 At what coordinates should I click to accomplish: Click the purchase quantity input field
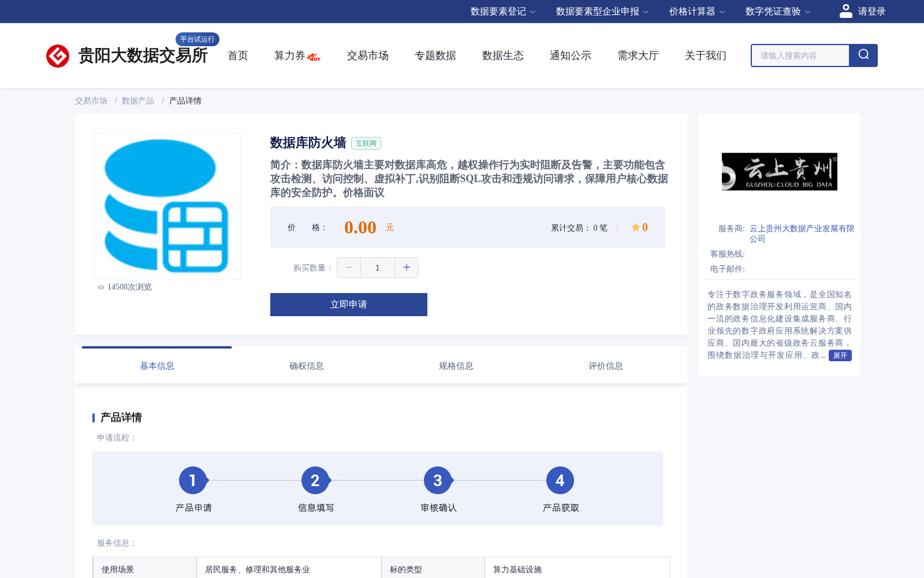click(x=378, y=268)
